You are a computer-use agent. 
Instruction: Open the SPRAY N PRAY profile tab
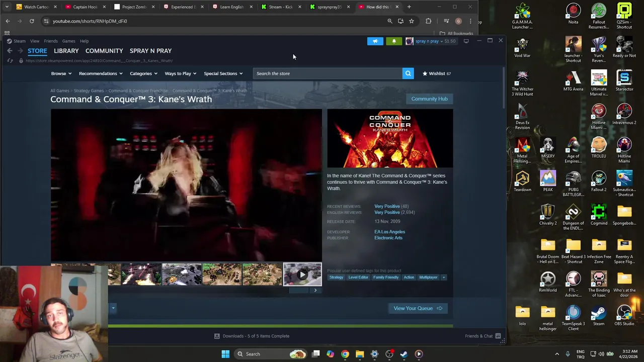[150, 51]
